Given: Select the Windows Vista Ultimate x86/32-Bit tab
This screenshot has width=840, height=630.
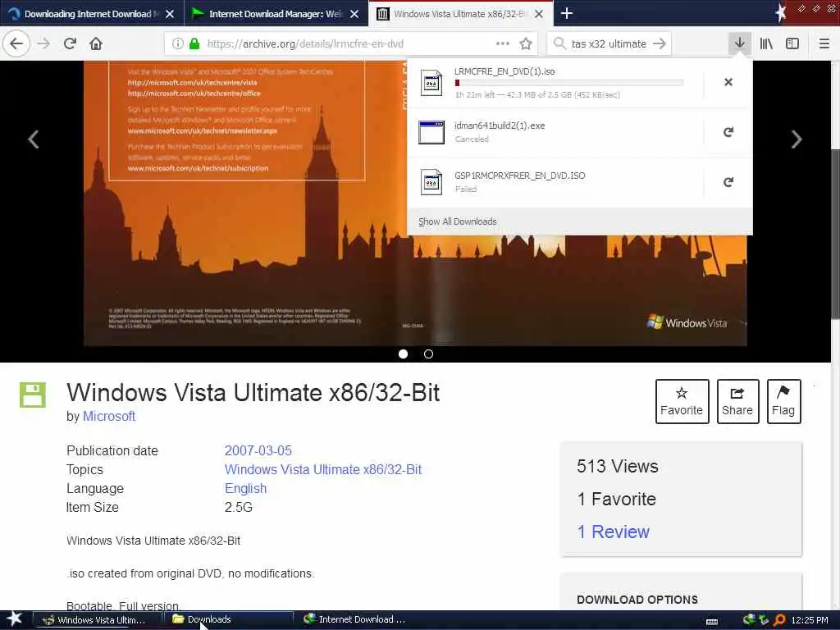Looking at the screenshot, I should (461, 13).
